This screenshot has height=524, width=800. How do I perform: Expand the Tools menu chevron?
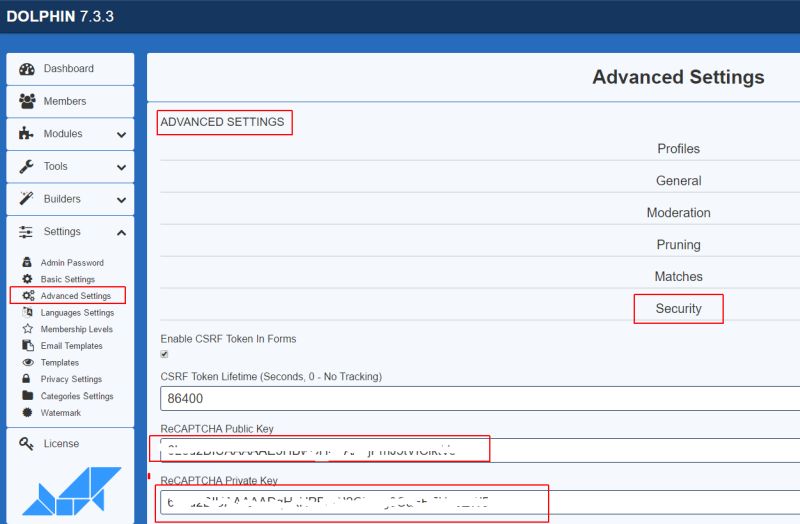(x=121, y=167)
